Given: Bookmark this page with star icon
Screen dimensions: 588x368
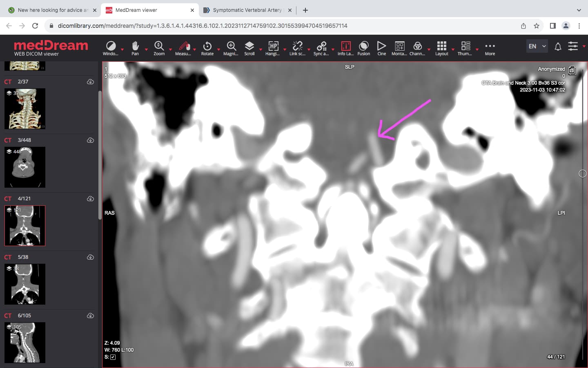Looking at the screenshot, I should coord(537,26).
